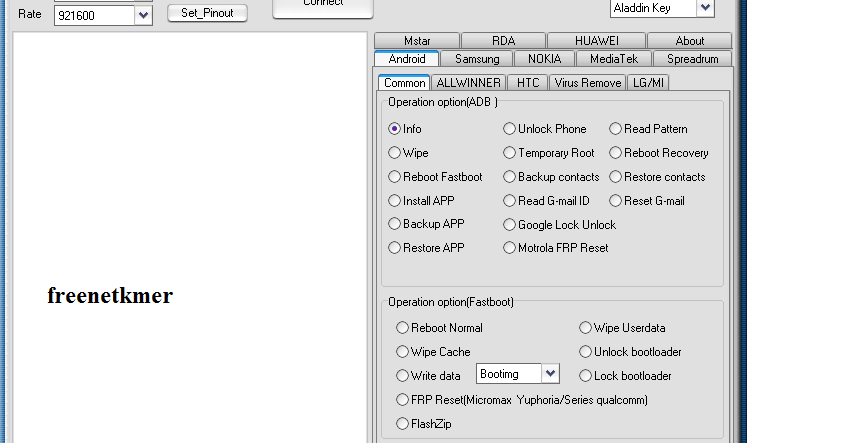Open the Aladdin Key dropdown arrow

point(705,8)
